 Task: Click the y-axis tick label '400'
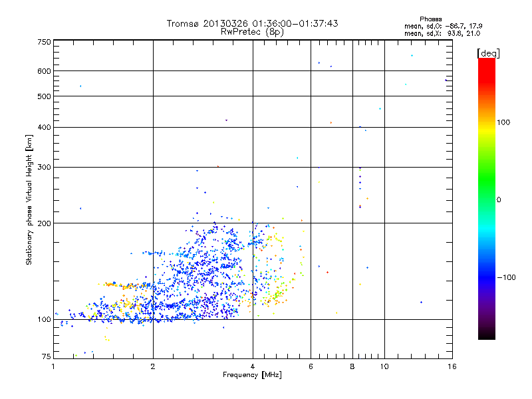(x=44, y=127)
